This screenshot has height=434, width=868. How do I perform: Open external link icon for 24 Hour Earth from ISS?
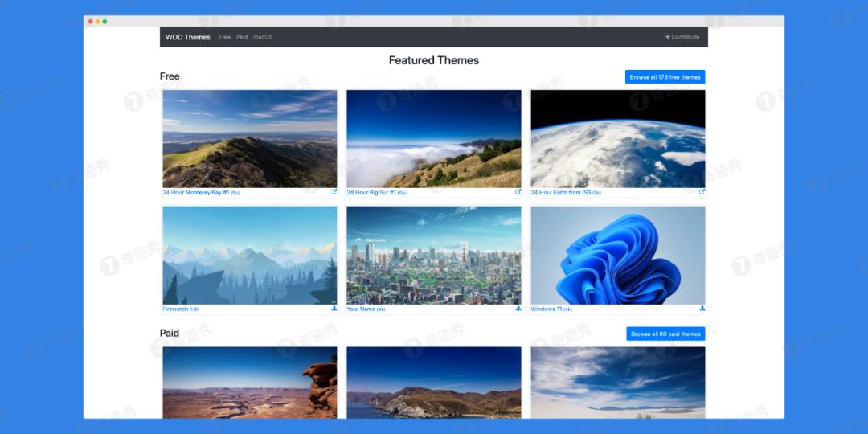[702, 192]
